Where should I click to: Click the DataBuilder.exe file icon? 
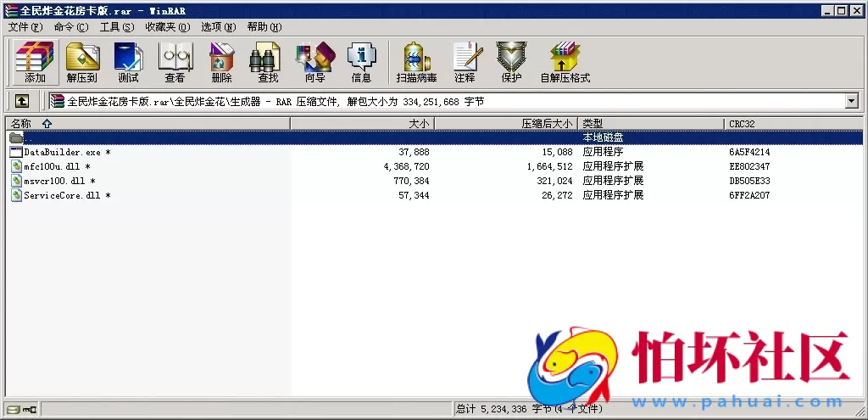pyautogui.click(x=16, y=152)
